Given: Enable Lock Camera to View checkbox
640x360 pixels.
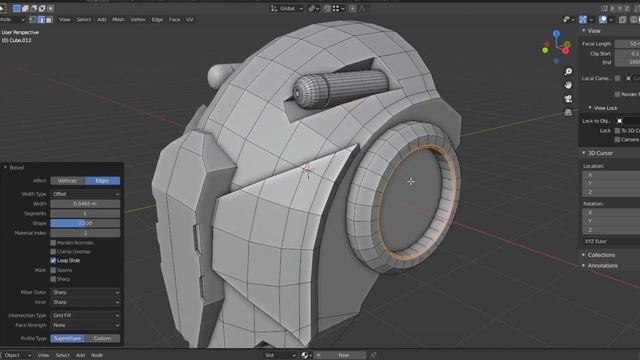Looking at the screenshot, I should (x=617, y=140).
